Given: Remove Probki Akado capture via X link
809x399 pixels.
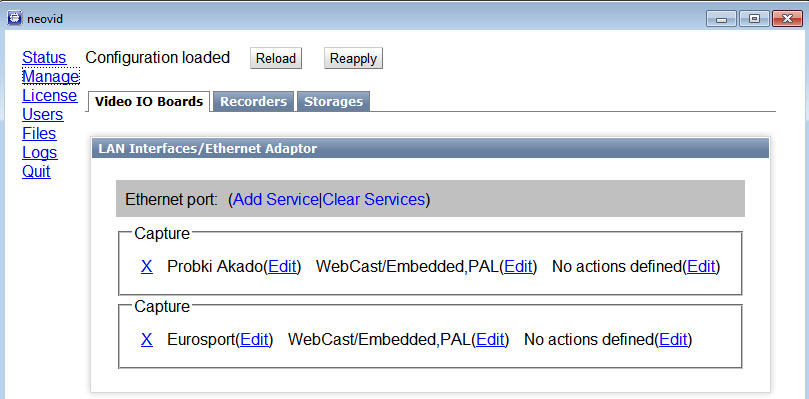Looking at the screenshot, I should (147, 266).
